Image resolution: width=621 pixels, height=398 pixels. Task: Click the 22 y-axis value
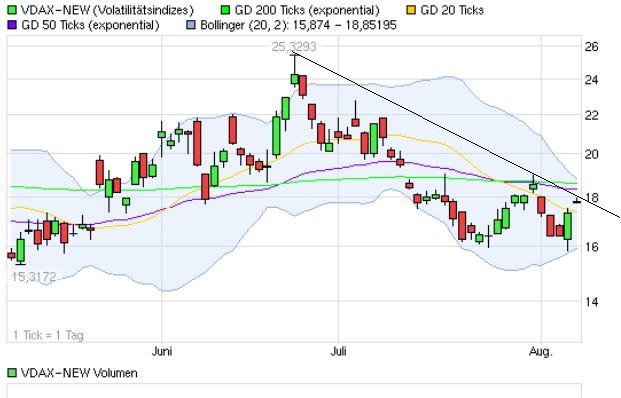[x=592, y=116]
